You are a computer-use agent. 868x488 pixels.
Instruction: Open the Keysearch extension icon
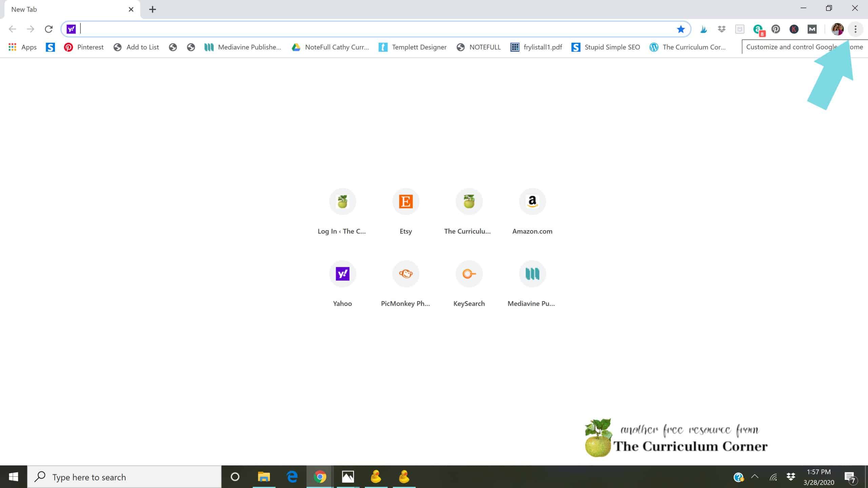pos(793,29)
